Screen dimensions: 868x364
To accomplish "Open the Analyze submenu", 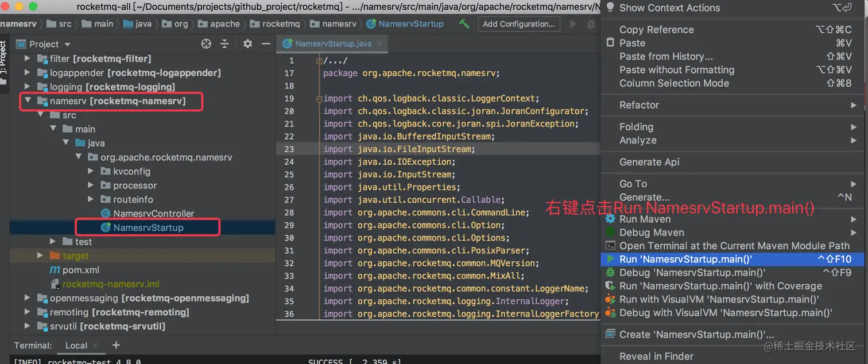I will pyautogui.click(x=733, y=140).
